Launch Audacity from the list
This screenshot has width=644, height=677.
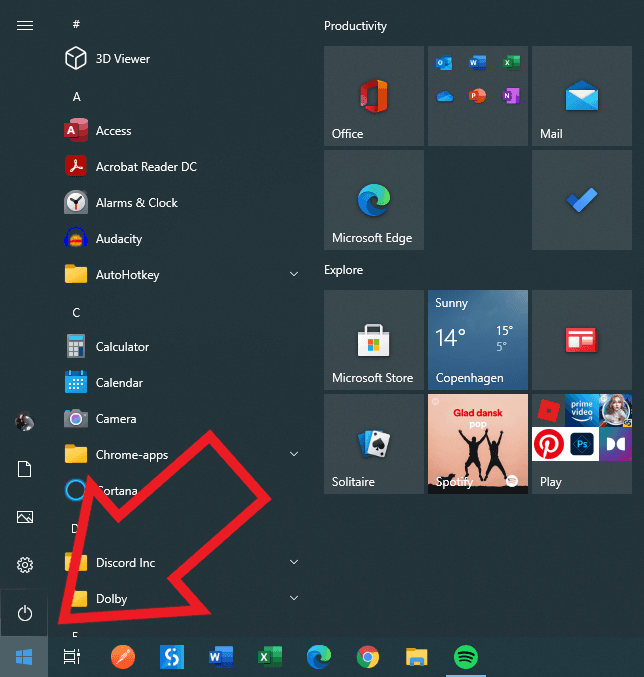[179, 239]
